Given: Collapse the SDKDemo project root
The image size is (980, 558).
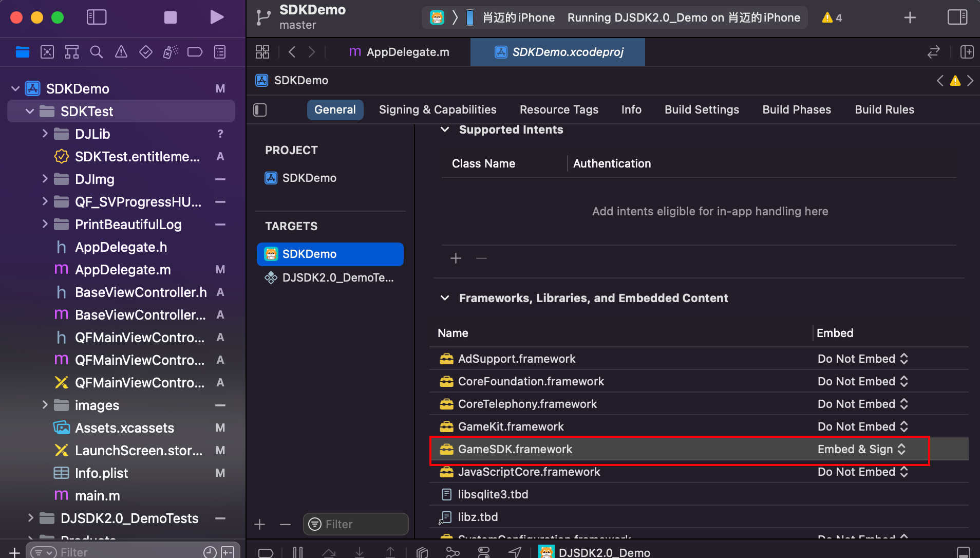Looking at the screenshot, I should point(15,89).
